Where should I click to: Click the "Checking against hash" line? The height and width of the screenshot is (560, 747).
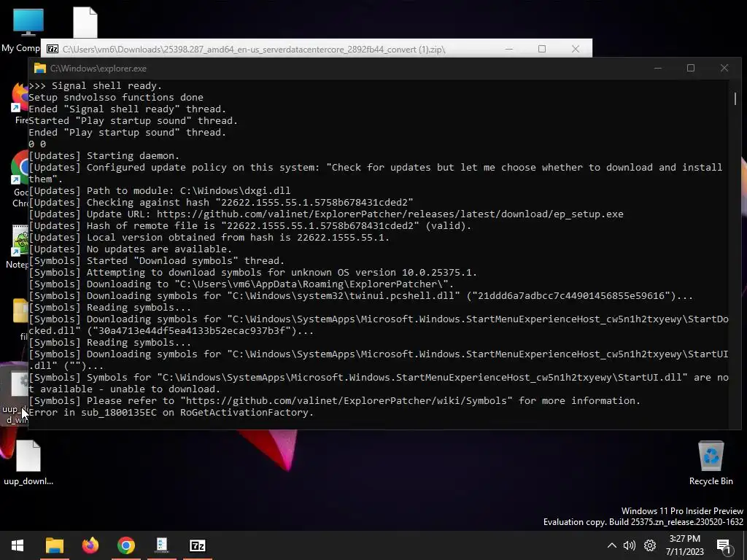click(x=220, y=203)
